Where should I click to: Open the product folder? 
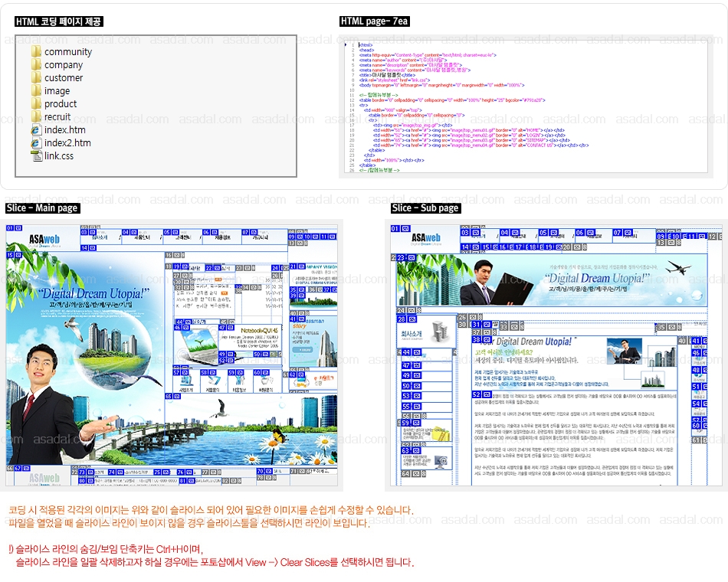click(x=60, y=103)
